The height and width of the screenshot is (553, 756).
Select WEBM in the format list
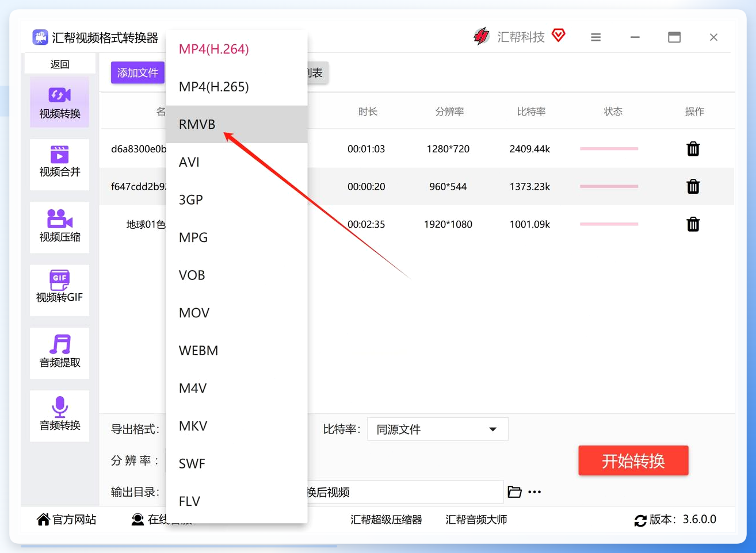tap(237, 350)
